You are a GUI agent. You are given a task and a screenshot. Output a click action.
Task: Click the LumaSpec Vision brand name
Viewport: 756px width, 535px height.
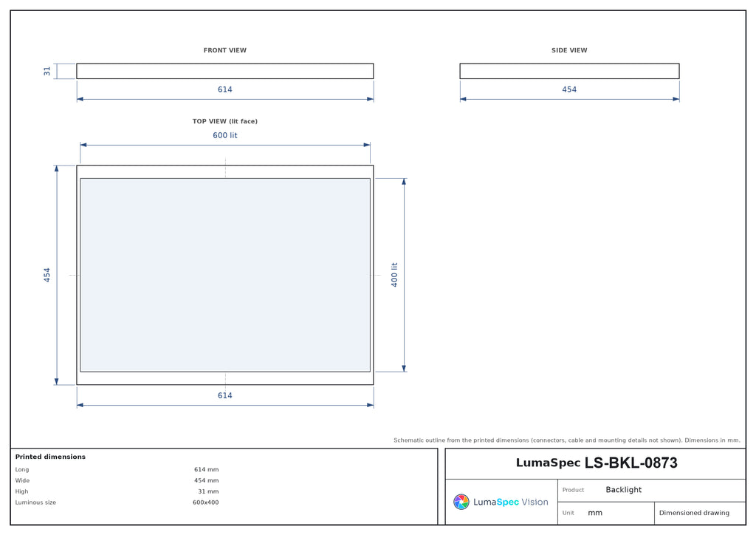tap(511, 502)
